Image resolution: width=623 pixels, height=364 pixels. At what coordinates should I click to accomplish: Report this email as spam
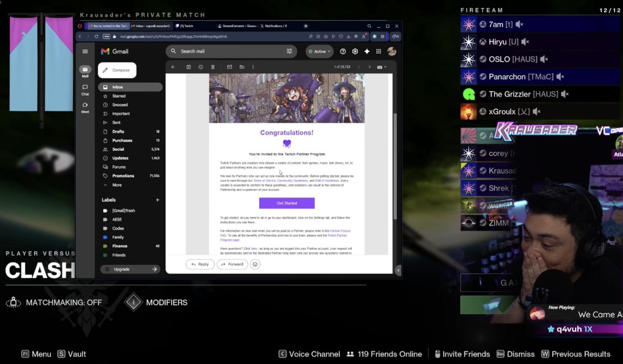pyautogui.click(x=200, y=67)
